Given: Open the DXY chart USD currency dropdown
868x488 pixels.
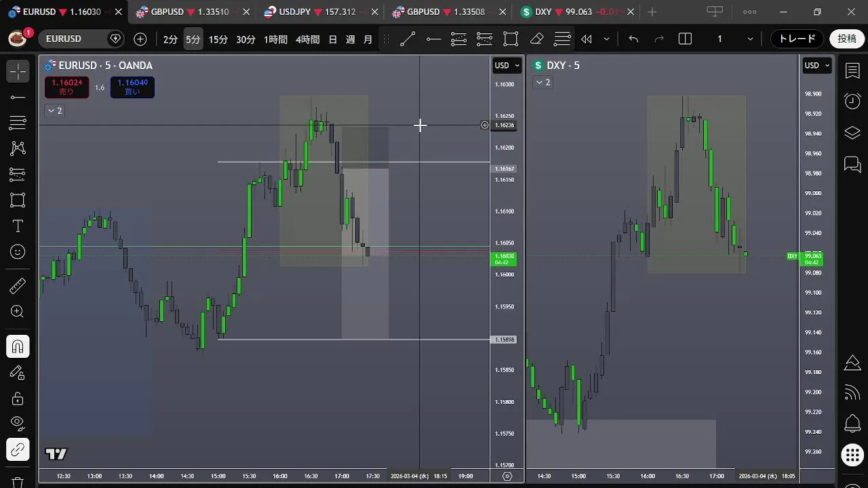Looking at the screenshot, I should (x=816, y=66).
